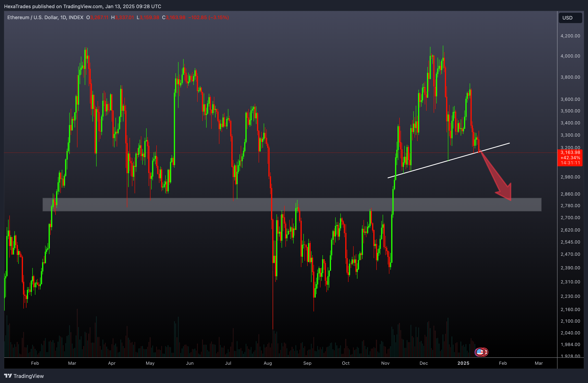Image resolution: width=588 pixels, height=383 pixels.
Task: Click the 3,400.00 price axis label
Action: tap(570, 123)
